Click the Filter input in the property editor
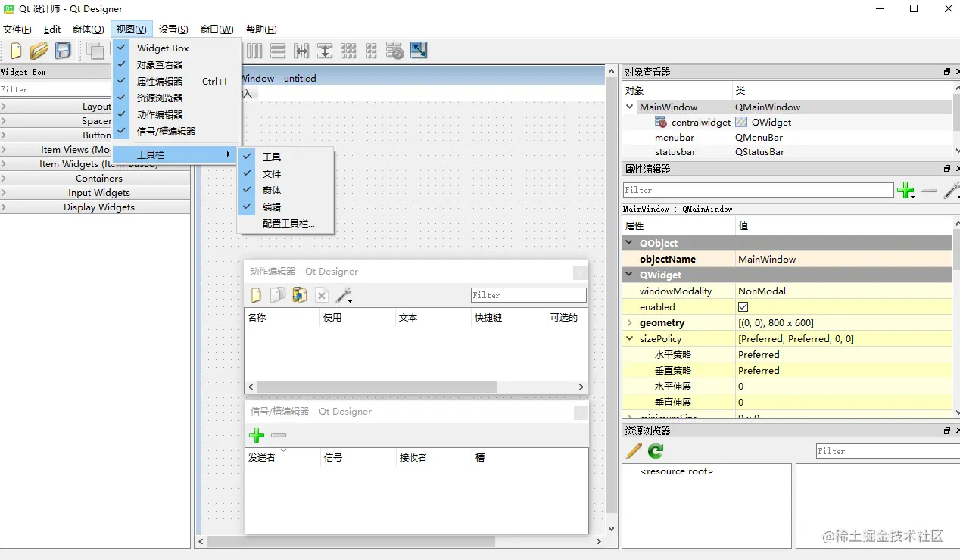Viewport: 960px width, 560px height. [757, 189]
